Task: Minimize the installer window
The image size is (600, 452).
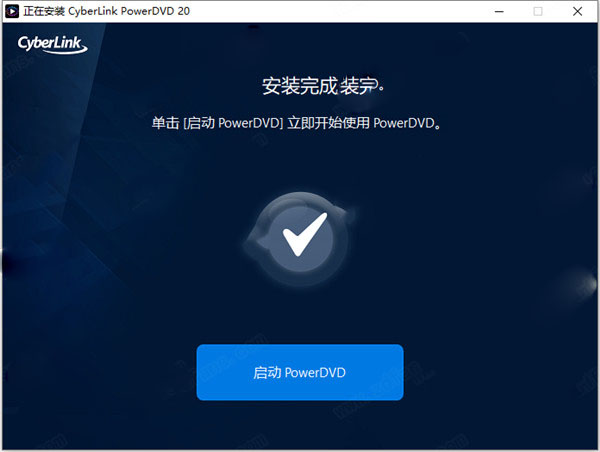Action: (499, 11)
